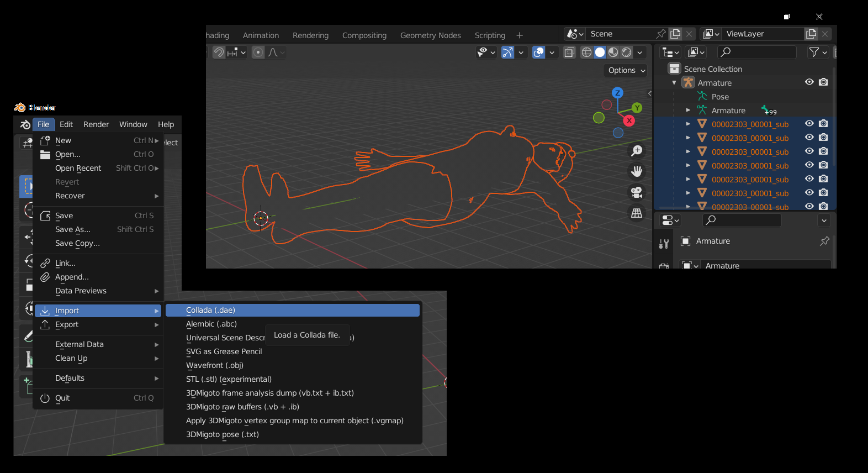Choose Wavefront (.obj) import
This screenshot has height=473, width=868.
(x=293, y=365)
